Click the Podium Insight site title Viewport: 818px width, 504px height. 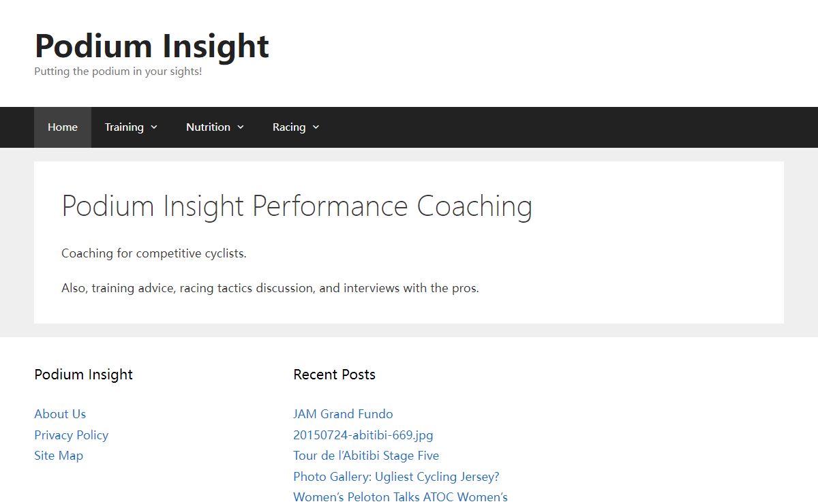click(x=151, y=46)
